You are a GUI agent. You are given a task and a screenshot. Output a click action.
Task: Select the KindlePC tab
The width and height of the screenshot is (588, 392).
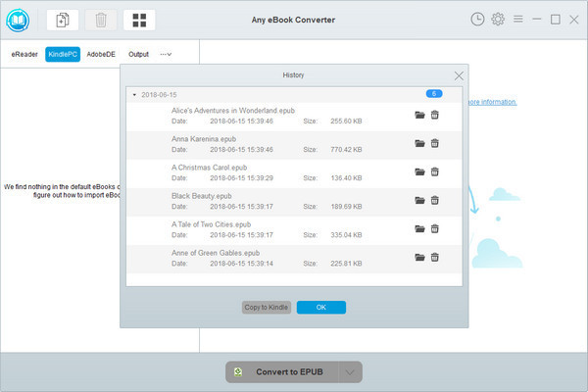63,55
